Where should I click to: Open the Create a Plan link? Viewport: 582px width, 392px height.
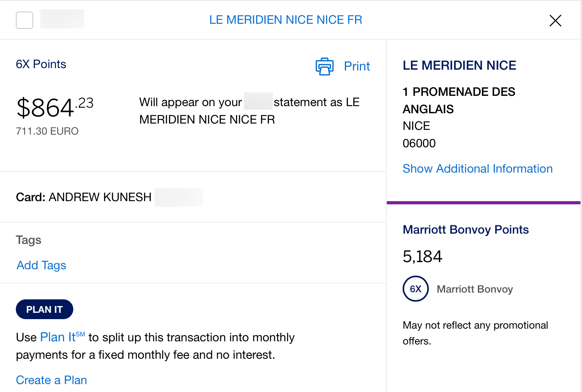tap(51, 380)
